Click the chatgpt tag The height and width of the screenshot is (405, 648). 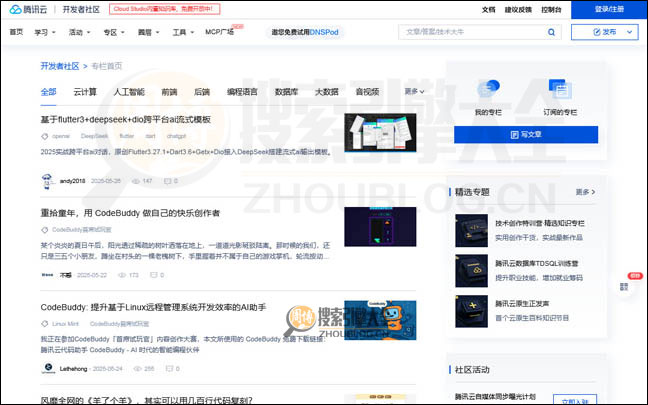176,136
